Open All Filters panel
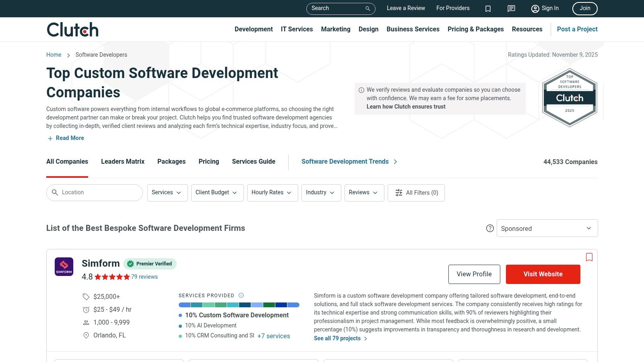 pos(416,193)
